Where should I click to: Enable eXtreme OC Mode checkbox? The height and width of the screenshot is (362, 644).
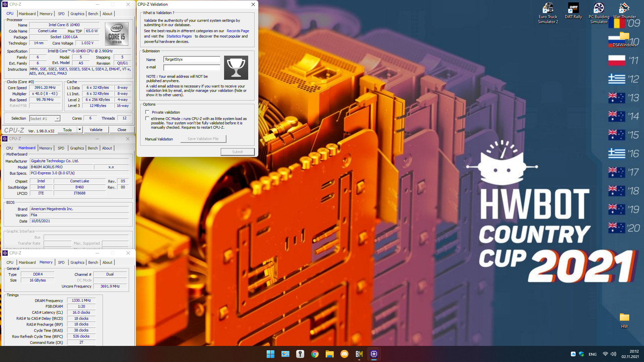coord(147,118)
